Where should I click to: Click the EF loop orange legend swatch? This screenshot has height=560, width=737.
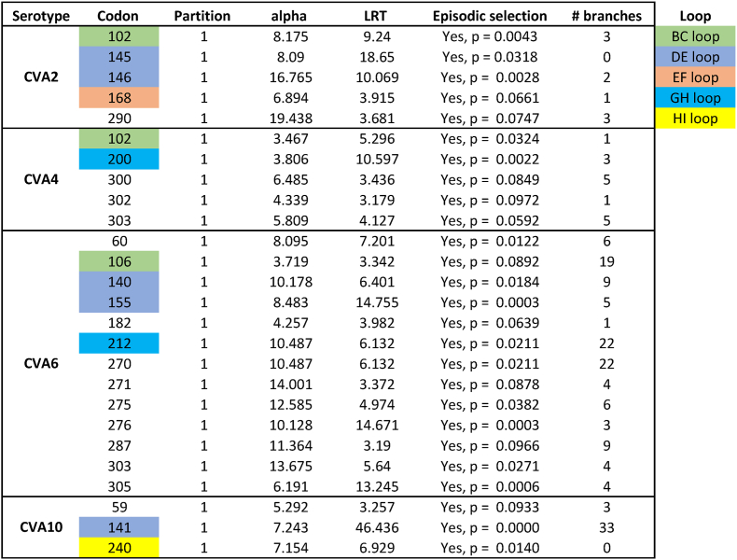pos(695,77)
